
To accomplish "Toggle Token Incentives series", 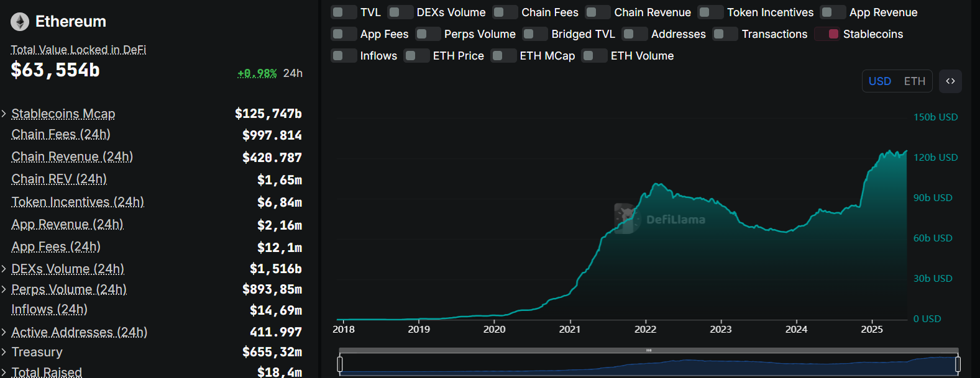I will [710, 12].
